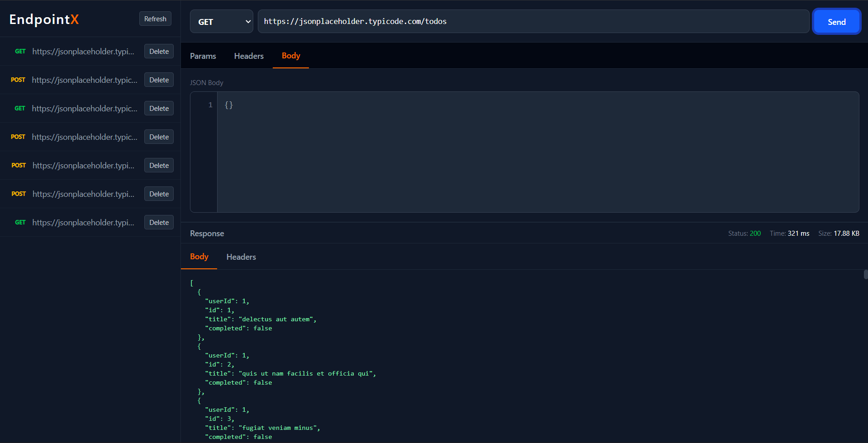The image size is (868, 443).
Task: Click inside the JSON Body editor
Action: pyautogui.click(x=407, y=136)
